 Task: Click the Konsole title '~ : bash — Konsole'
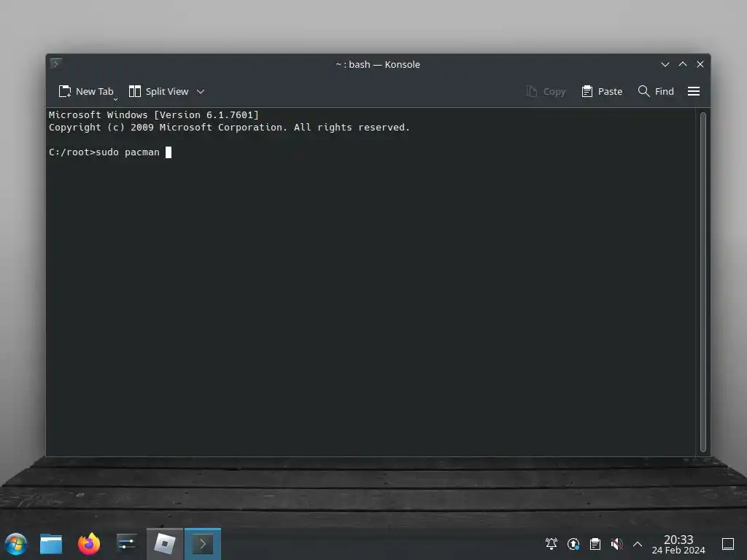pos(378,64)
